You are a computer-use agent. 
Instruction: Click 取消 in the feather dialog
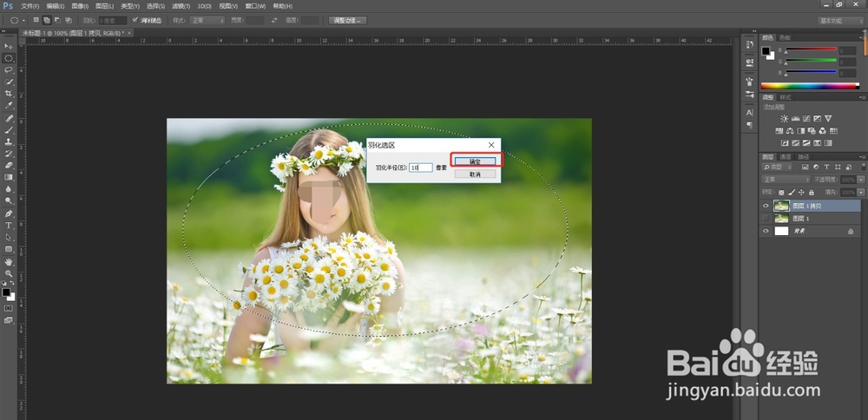(x=475, y=174)
